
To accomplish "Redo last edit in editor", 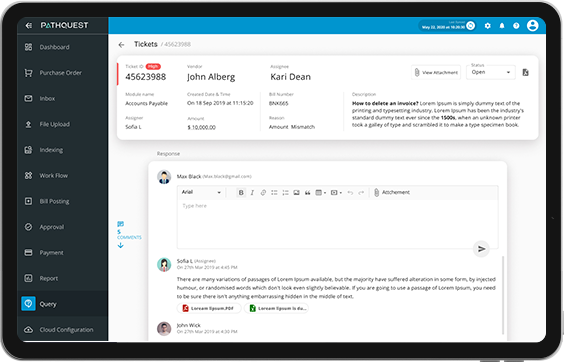I will tap(361, 193).
